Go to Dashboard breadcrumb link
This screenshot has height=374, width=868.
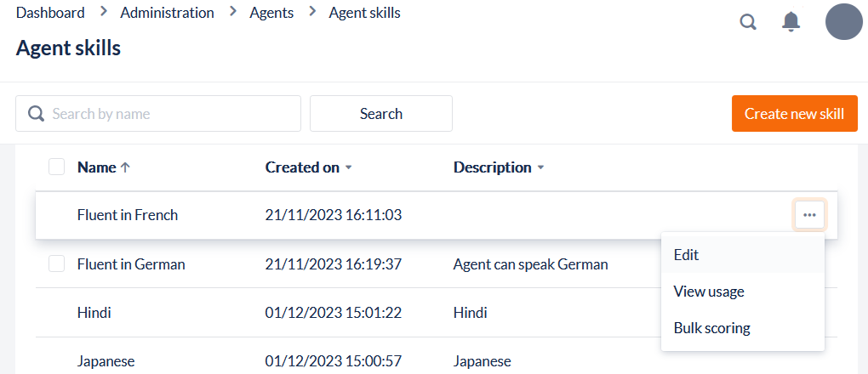pyautogui.click(x=50, y=13)
